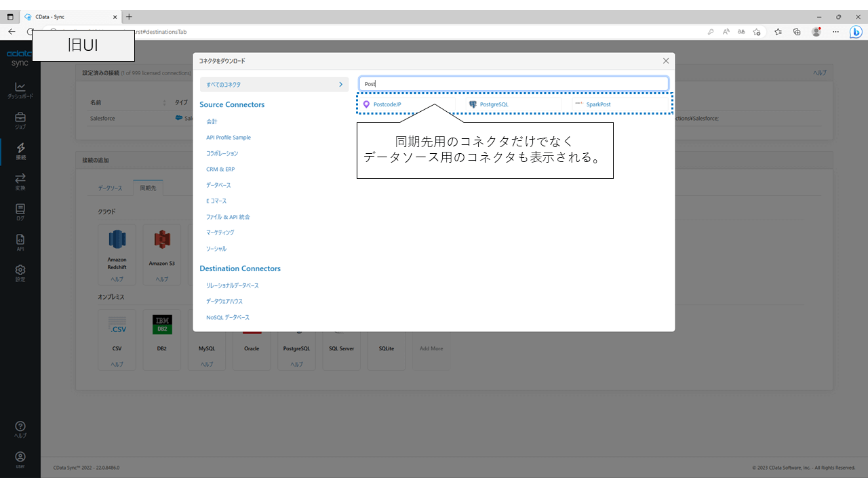The image size is (868, 488).
Task: Open 設定 from the sidebar
Action: pos(20,273)
